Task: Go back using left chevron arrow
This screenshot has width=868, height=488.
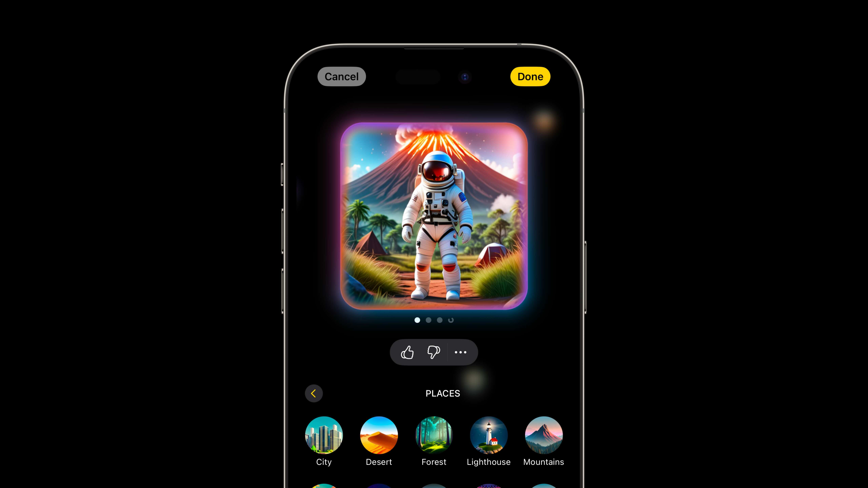Action: click(314, 393)
